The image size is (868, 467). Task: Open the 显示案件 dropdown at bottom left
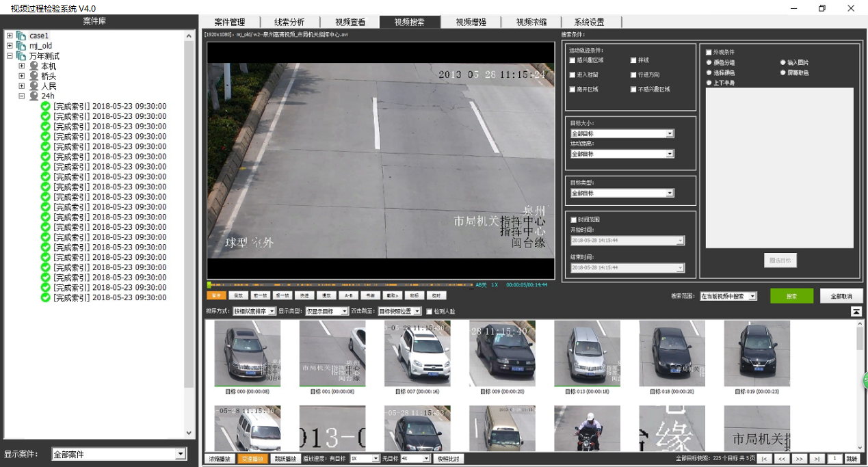click(181, 454)
